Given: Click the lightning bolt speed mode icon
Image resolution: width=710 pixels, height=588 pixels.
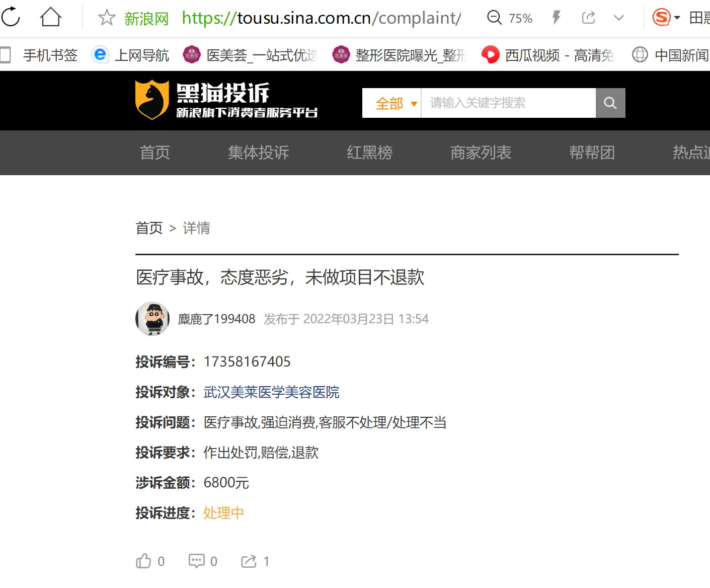Looking at the screenshot, I should (x=557, y=18).
